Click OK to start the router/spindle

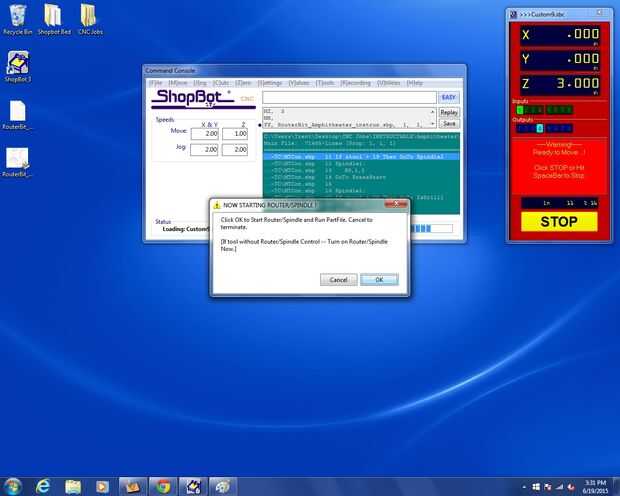coord(379,280)
